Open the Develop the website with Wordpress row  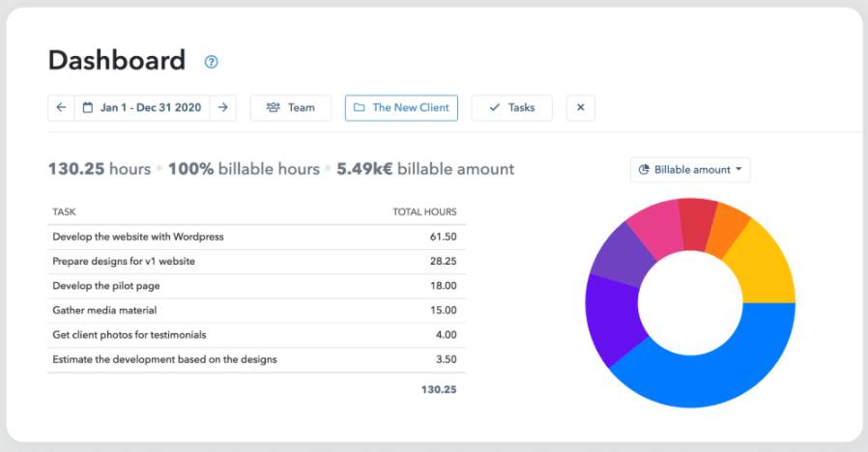[x=138, y=237]
